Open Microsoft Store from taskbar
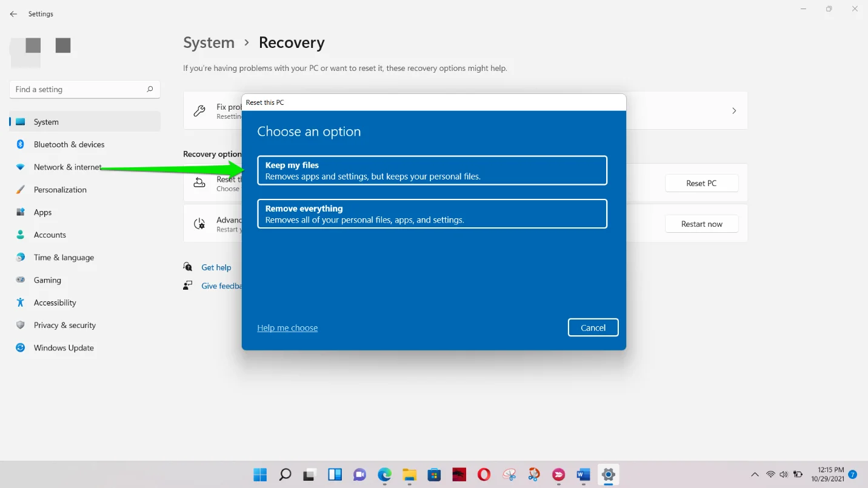Screen dimensions: 868x488 (434, 474)
